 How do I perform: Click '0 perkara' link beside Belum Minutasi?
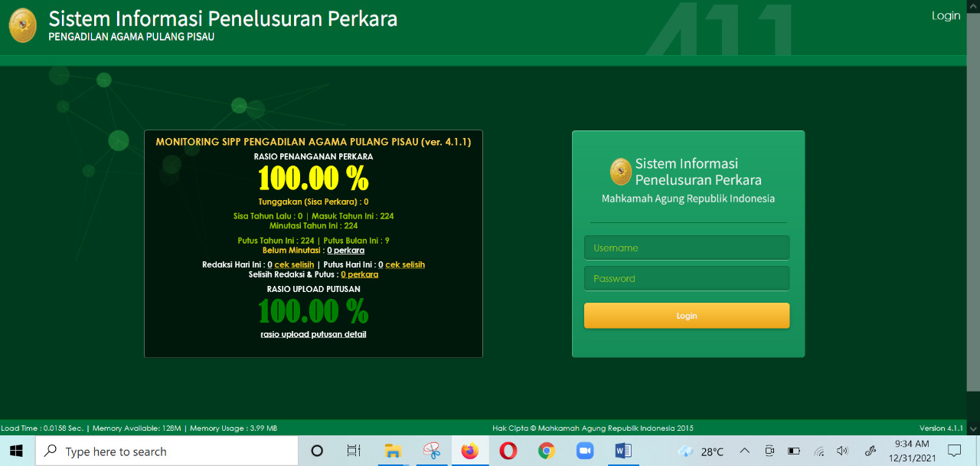345,251
